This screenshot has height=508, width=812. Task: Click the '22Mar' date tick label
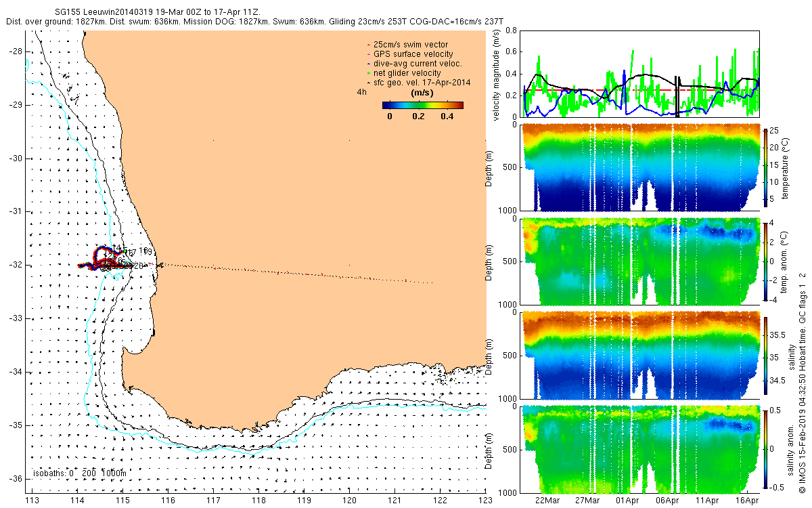547,500
